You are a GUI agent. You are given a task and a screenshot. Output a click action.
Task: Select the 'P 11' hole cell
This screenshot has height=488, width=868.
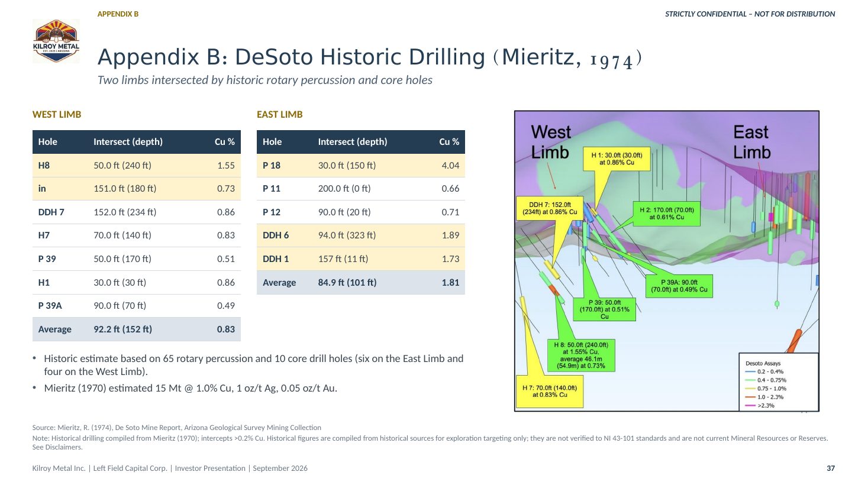tap(272, 188)
